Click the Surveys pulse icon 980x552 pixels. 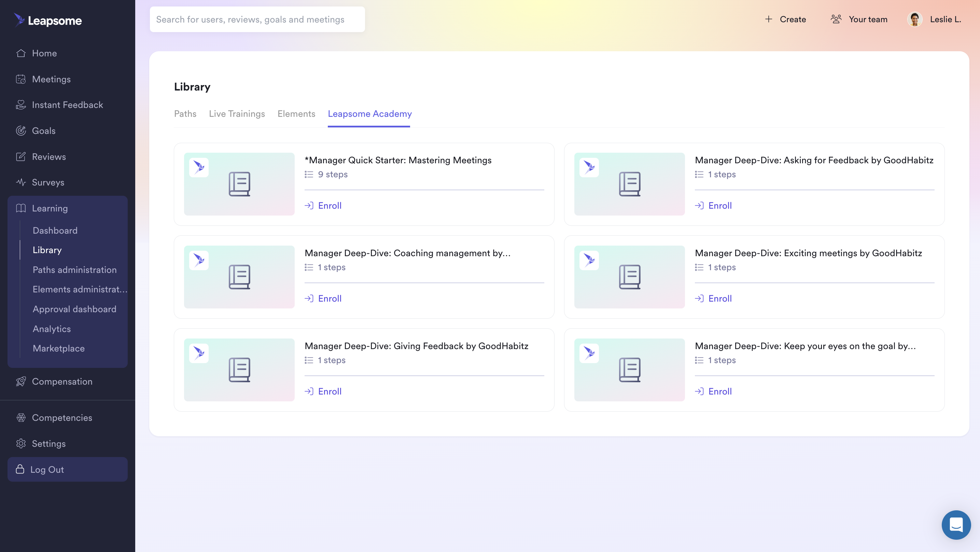tap(21, 182)
